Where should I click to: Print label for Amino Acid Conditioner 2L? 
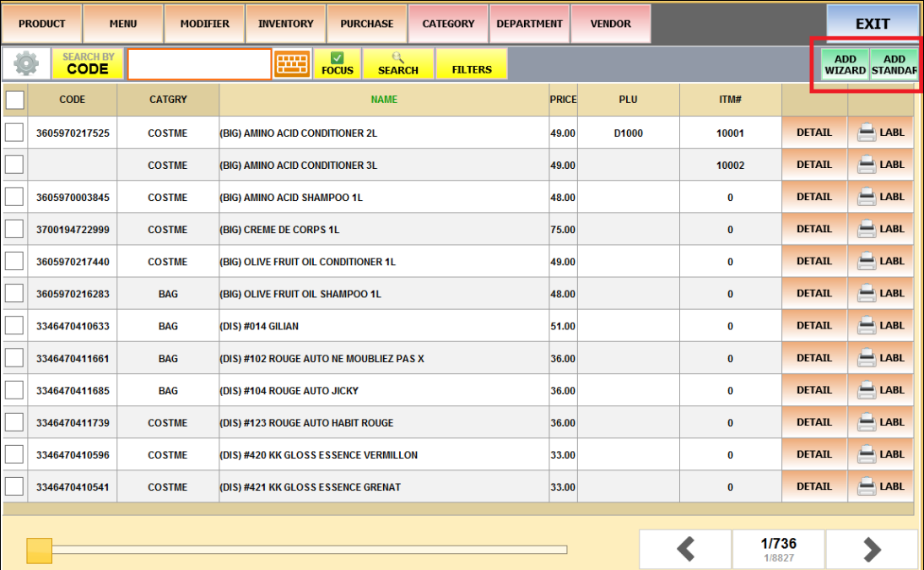881,133
